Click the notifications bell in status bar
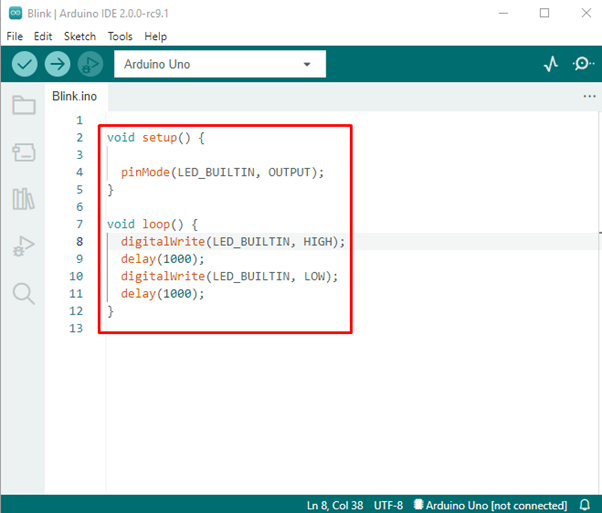This screenshot has height=513, width=602. (x=585, y=505)
